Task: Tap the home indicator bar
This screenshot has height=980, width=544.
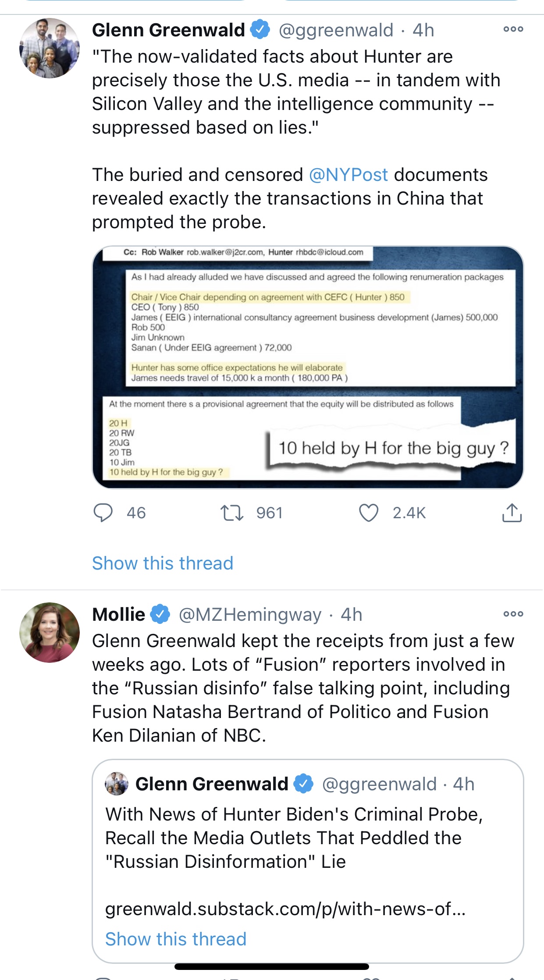Action: click(272, 966)
